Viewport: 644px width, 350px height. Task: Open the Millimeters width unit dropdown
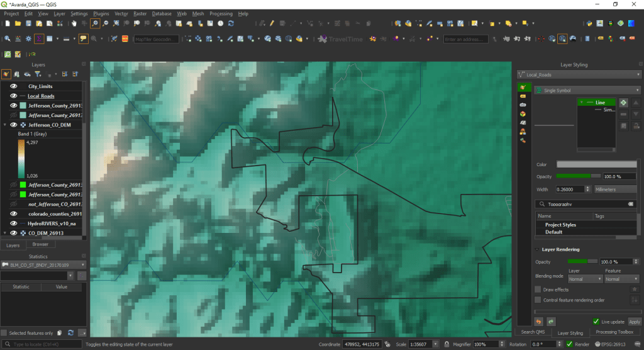pos(616,189)
